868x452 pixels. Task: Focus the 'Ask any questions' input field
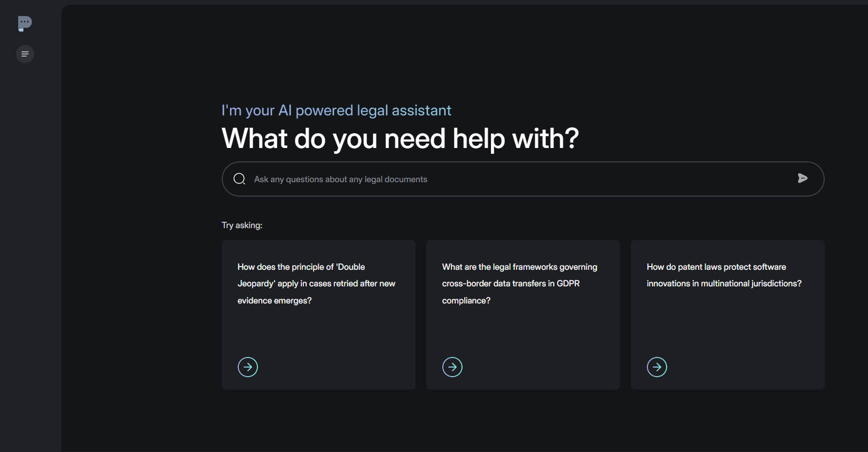point(481,180)
